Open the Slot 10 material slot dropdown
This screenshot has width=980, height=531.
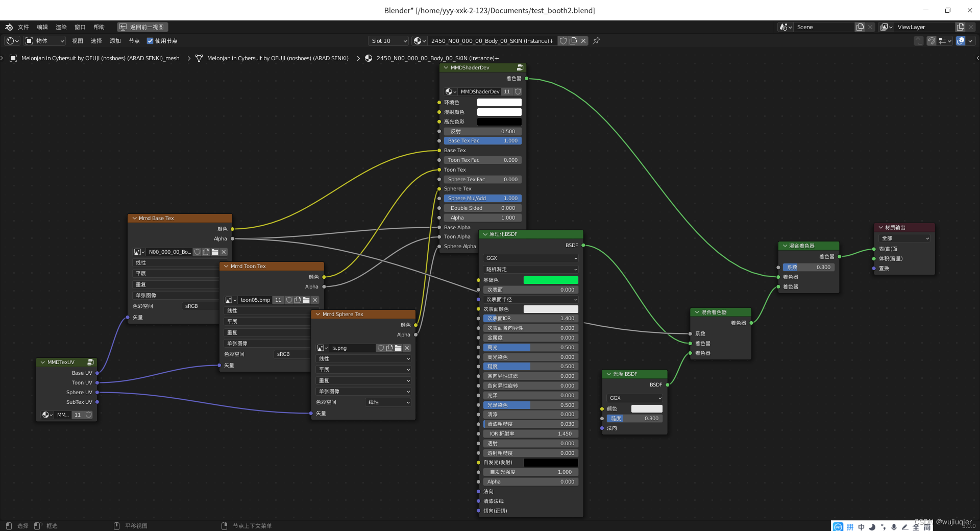coord(389,41)
